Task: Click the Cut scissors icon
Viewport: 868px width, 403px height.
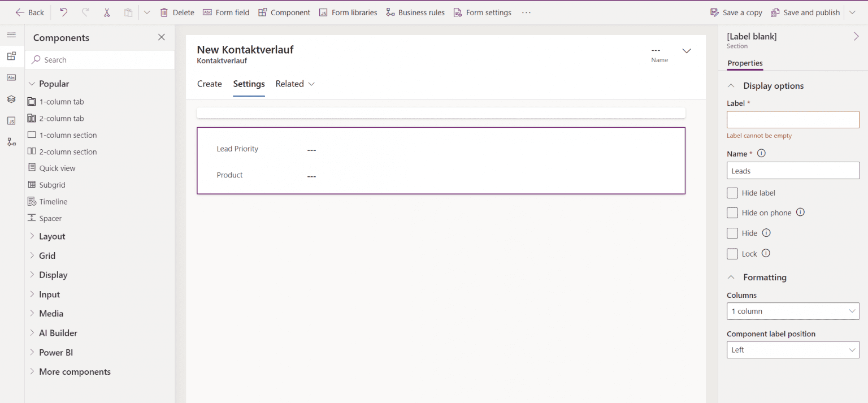Action: [106, 12]
